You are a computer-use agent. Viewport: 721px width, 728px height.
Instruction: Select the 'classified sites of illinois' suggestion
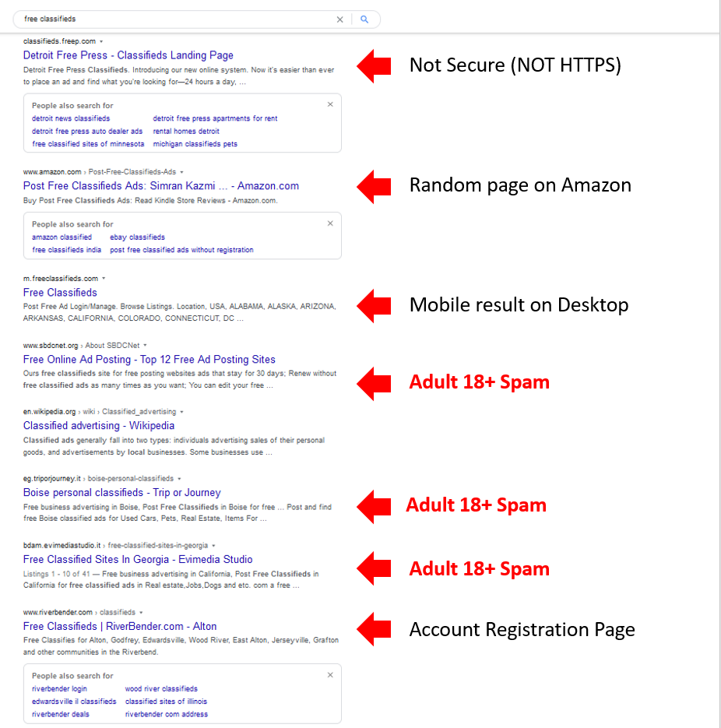(x=166, y=702)
